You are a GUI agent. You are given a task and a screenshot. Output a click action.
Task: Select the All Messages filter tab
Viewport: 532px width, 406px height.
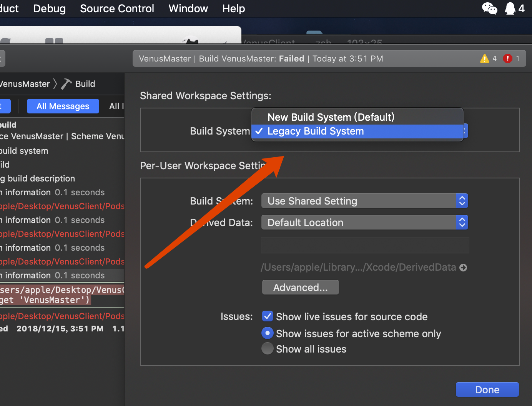pos(63,106)
